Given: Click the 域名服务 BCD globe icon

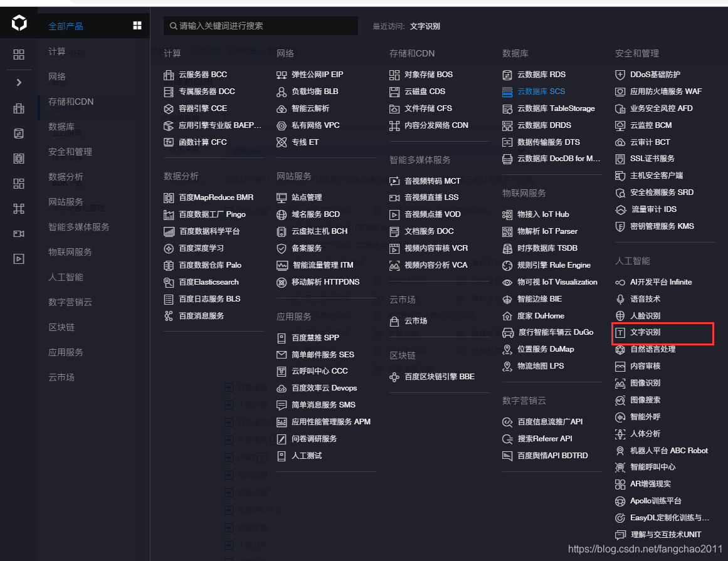Looking at the screenshot, I should [x=282, y=215].
